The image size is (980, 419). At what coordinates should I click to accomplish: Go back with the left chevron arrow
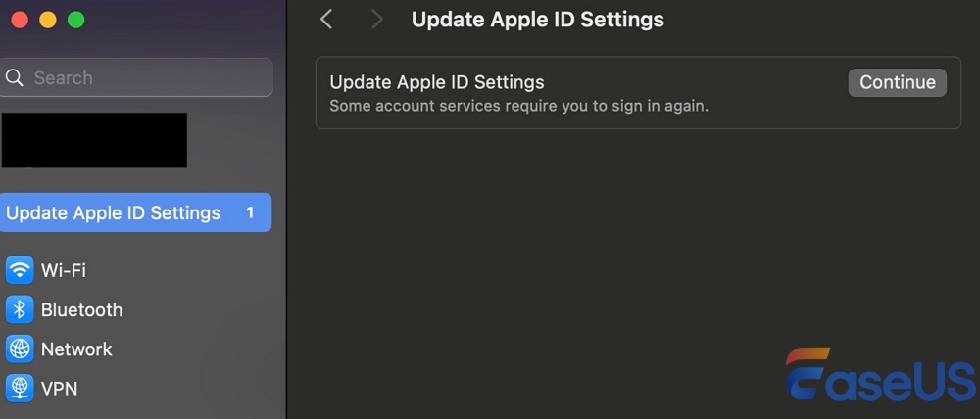click(x=327, y=20)
